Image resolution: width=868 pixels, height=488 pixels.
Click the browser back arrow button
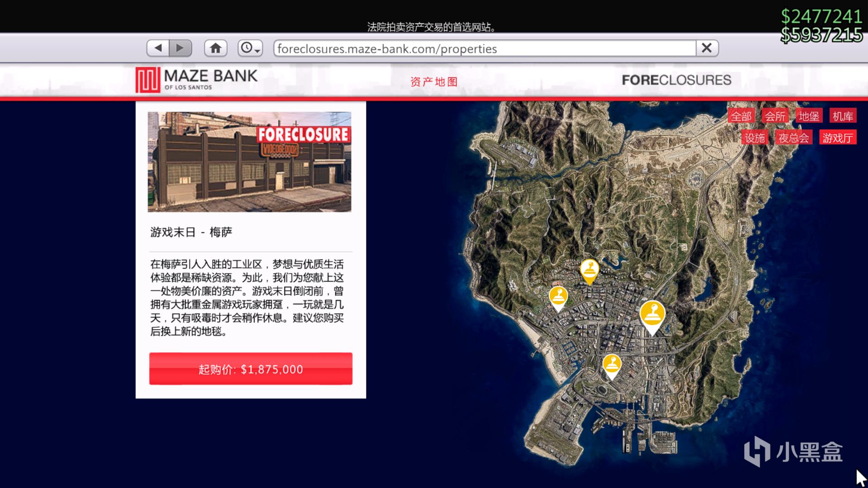tap(158, 48)
